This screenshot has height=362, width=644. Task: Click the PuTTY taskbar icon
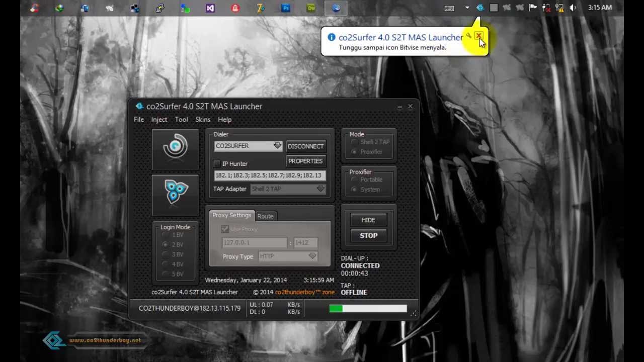click(160, 8)
